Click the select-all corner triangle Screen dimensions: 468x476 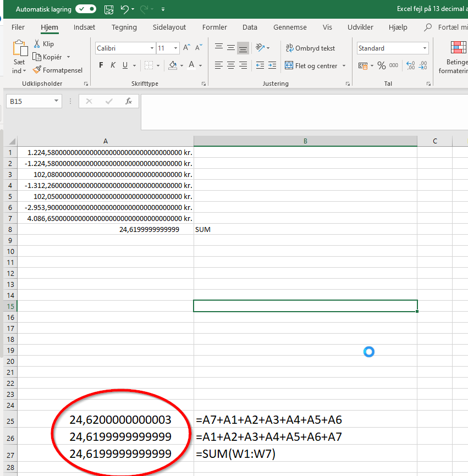[12, 141]
